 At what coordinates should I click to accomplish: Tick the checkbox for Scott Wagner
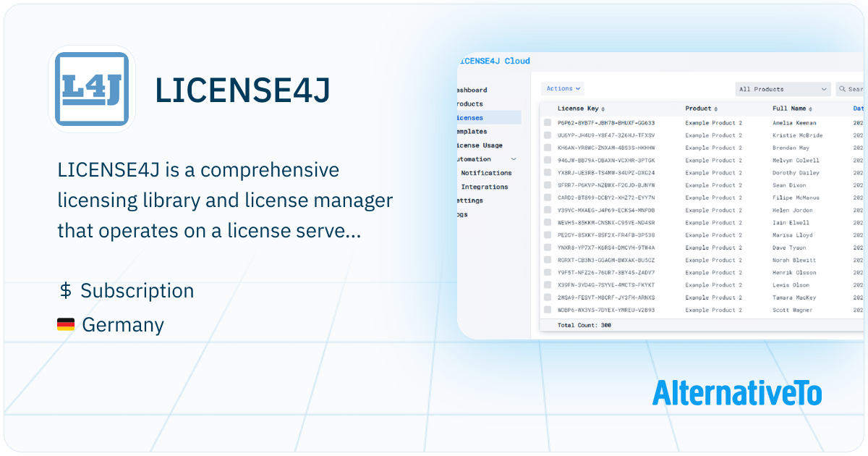(x=548, y=310)
